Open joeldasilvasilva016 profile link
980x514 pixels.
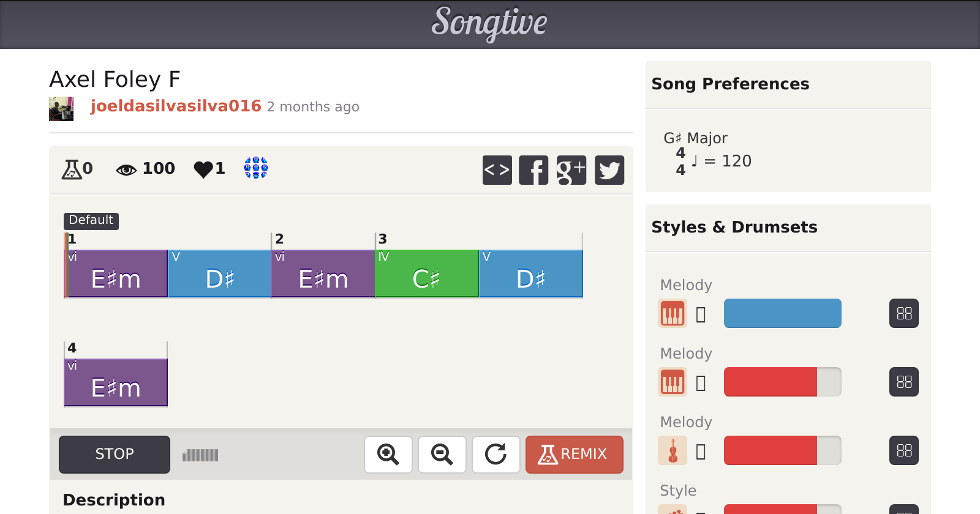click(176, 106)
